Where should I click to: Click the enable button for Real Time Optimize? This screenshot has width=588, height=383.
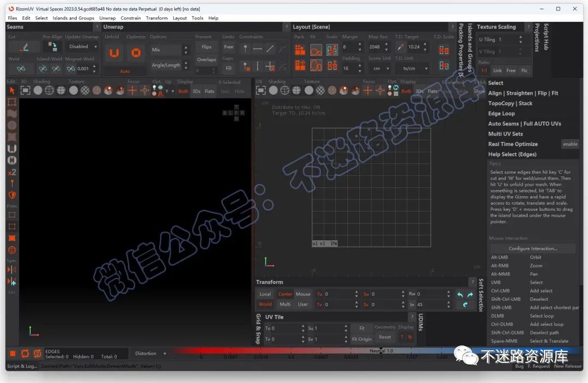[570, 144]
